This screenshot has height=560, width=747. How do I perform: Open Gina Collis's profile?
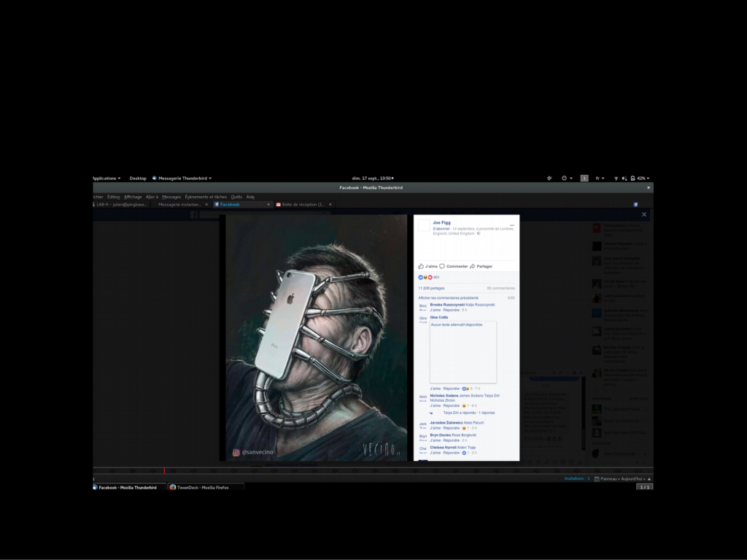(438, 317)
